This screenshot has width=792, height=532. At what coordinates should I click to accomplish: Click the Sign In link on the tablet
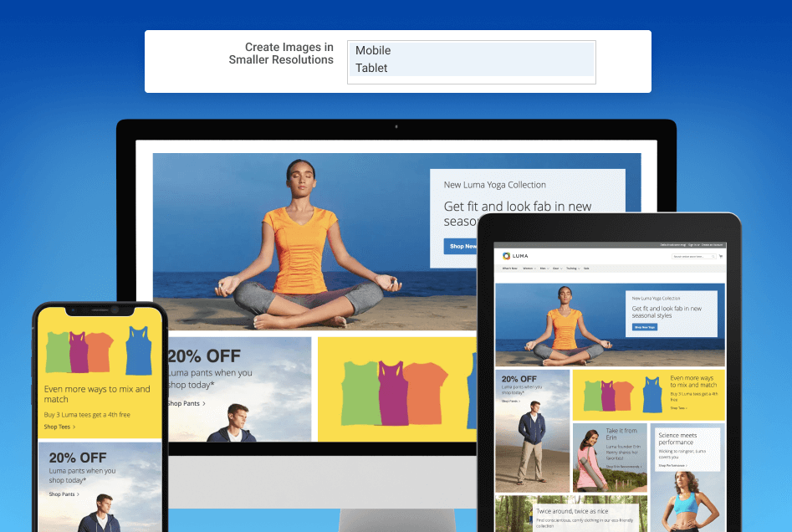[x=694, y=244]
